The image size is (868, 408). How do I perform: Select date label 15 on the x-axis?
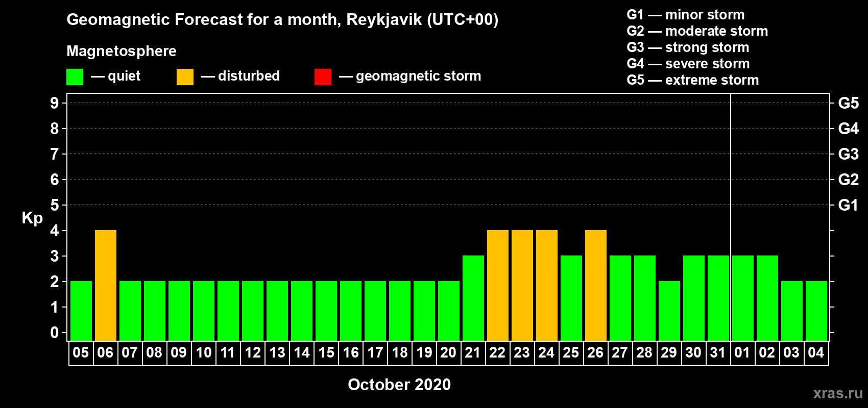[326, 353]
